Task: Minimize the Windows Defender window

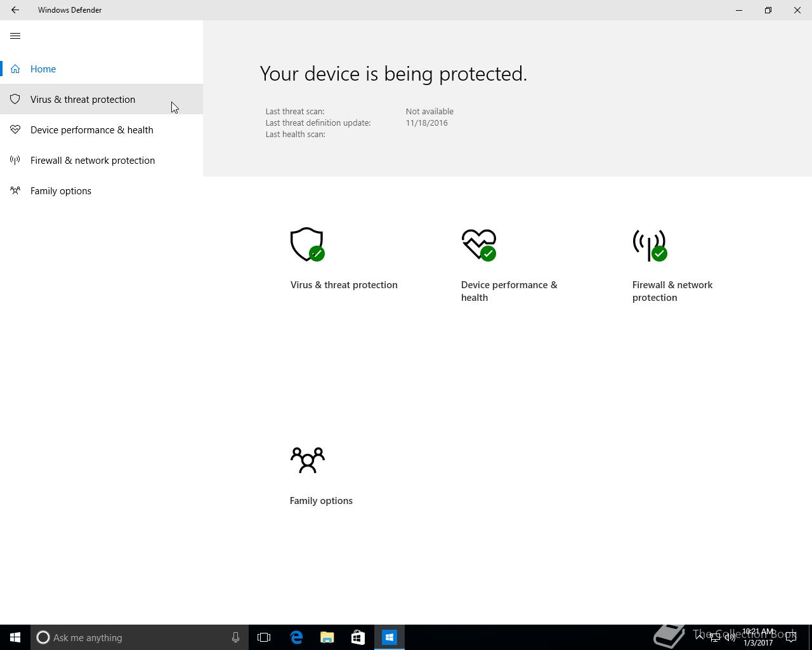Action: click(739, 10)
